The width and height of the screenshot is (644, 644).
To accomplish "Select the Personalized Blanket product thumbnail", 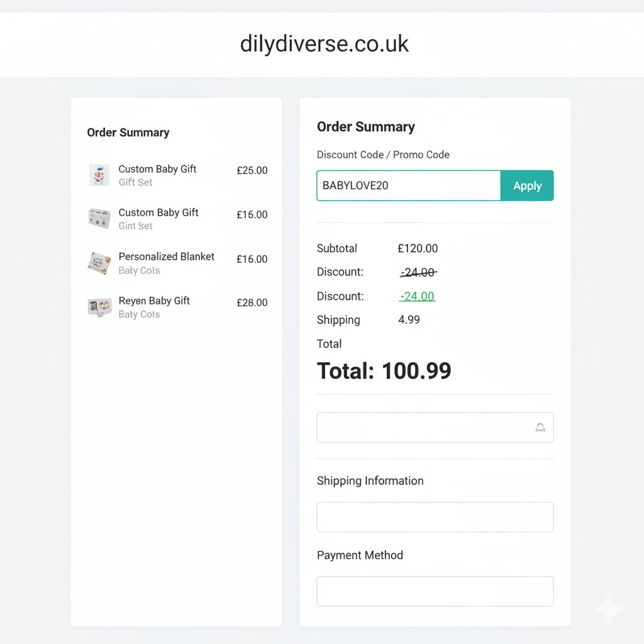I will tap(99, 263).
